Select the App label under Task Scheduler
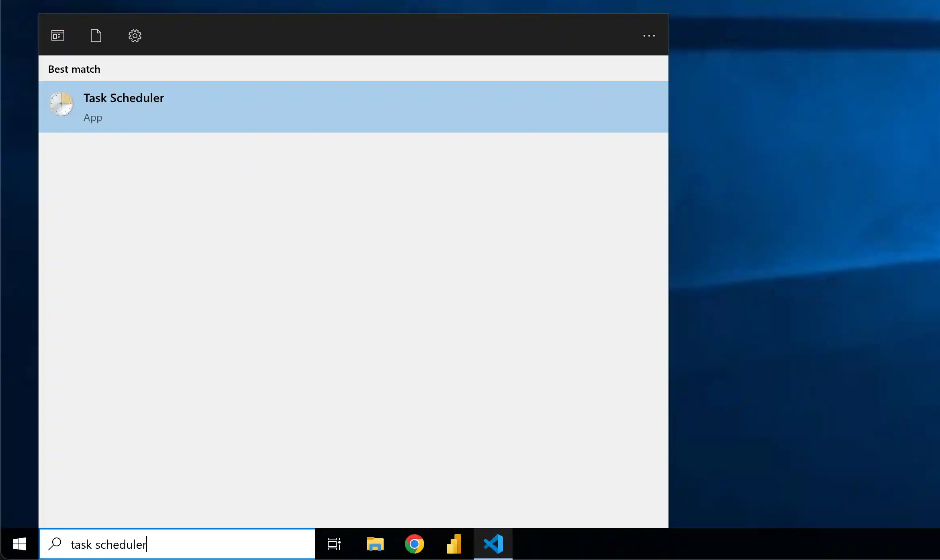This screenshot has width=940, height=560. click(92, 117)
